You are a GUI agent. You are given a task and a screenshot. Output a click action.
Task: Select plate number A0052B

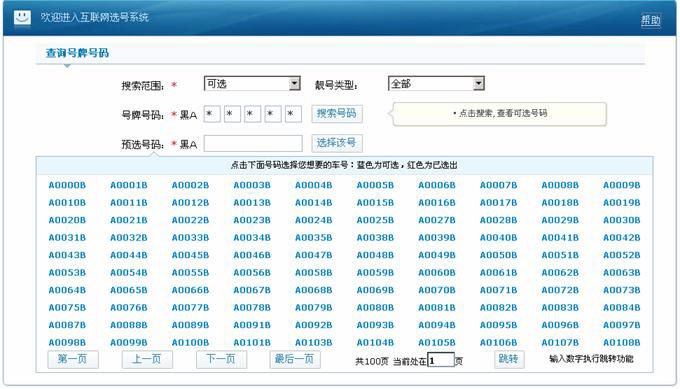coord(621,255)
